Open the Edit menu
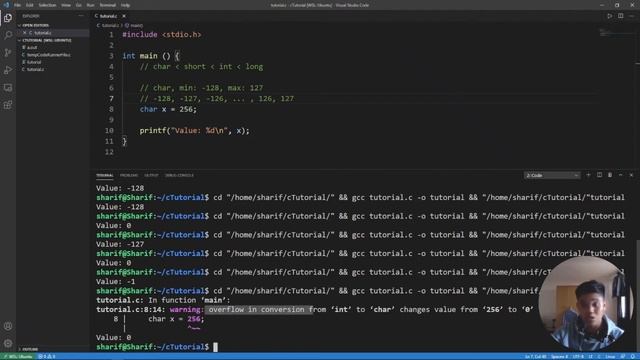The width and height of the screenshot is (640, 360). pyautogui.click(x=30, y=5)
